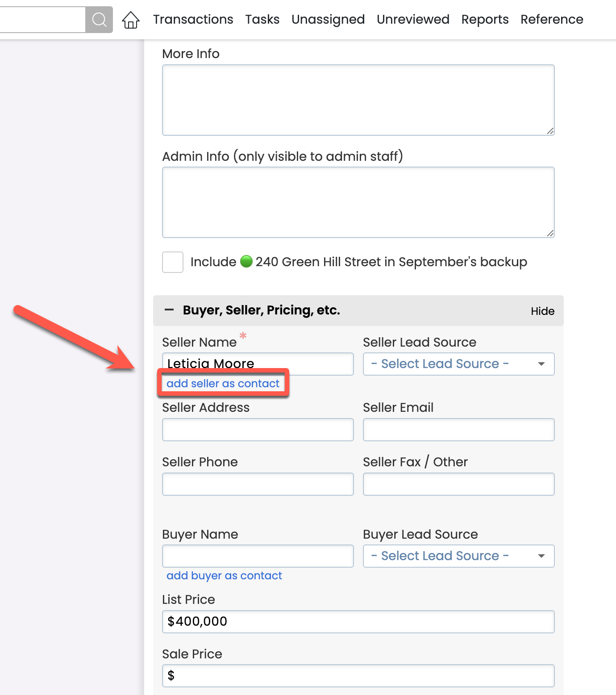Screen dimensions: 616x695
Task: Click the search magnifier icon
Action: [x=99, y=20]
